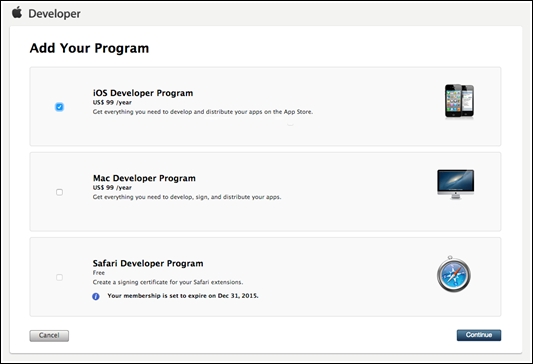Click the Developer header text

(54, 14)
